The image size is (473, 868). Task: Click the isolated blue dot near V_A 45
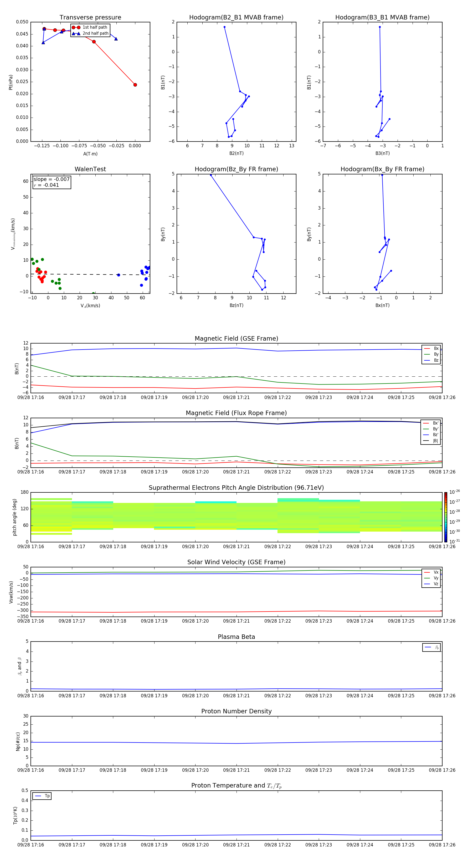119,275
